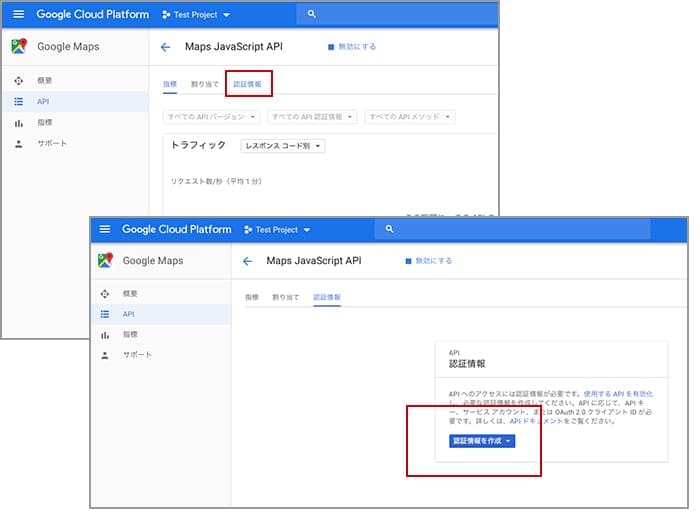Click search field in back window header
The width and height of the screenshot is (700, 525).
397,14
